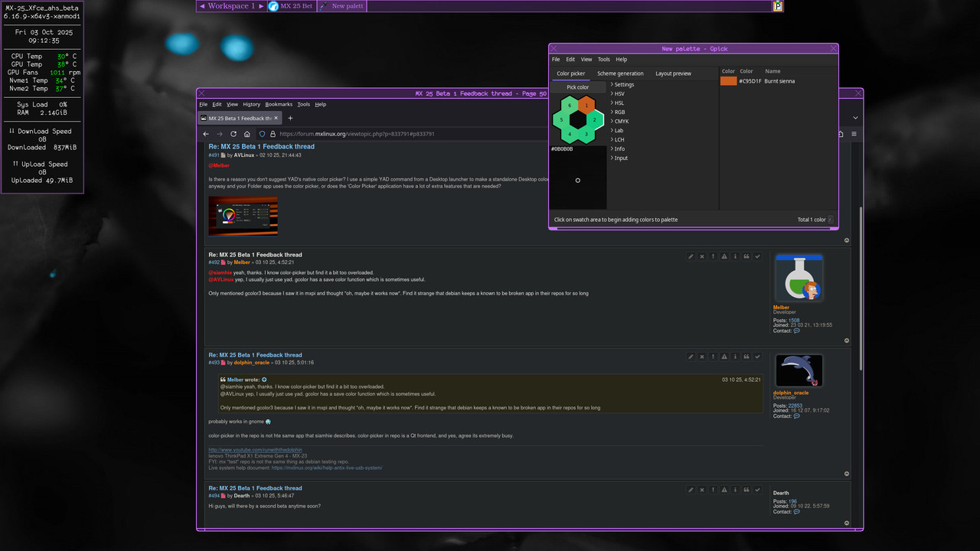
Task: Open Dearth's contact speech-bubble icon
Action: pyautogui.click(x=797, y=512)
